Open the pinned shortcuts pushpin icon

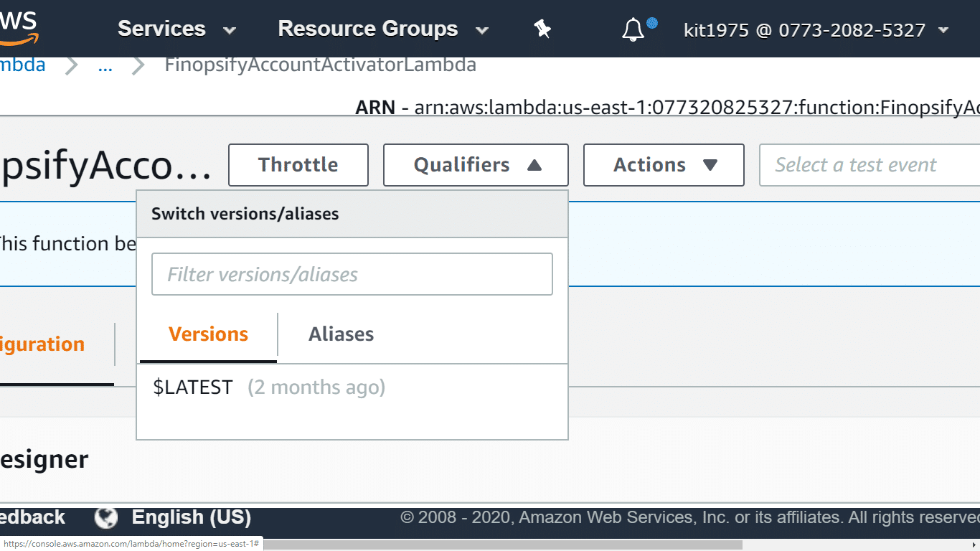coord(542,29)
